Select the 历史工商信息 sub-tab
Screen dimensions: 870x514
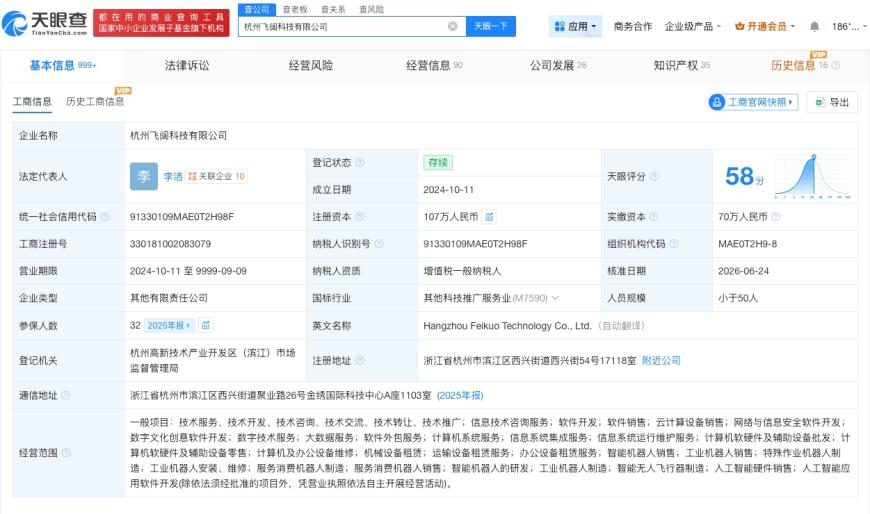tap(95, 101)
